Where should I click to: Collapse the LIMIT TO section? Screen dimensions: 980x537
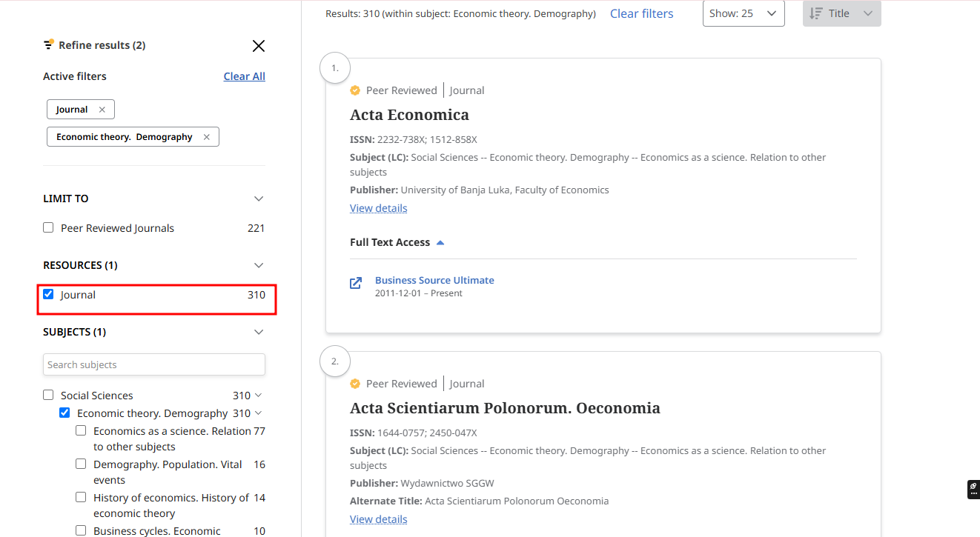(258, 199)
